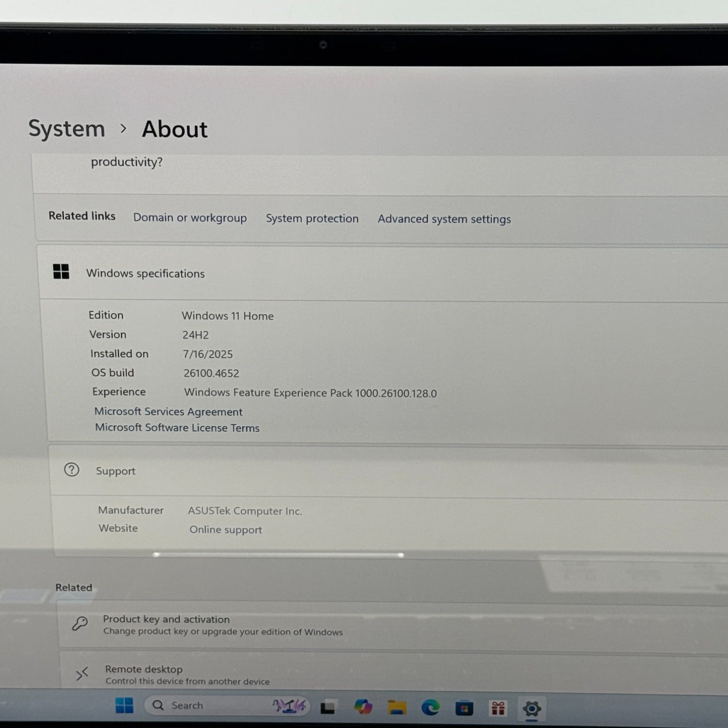Click the OS build label
This screenshot has height=728, width=728.
click(113, 373)
